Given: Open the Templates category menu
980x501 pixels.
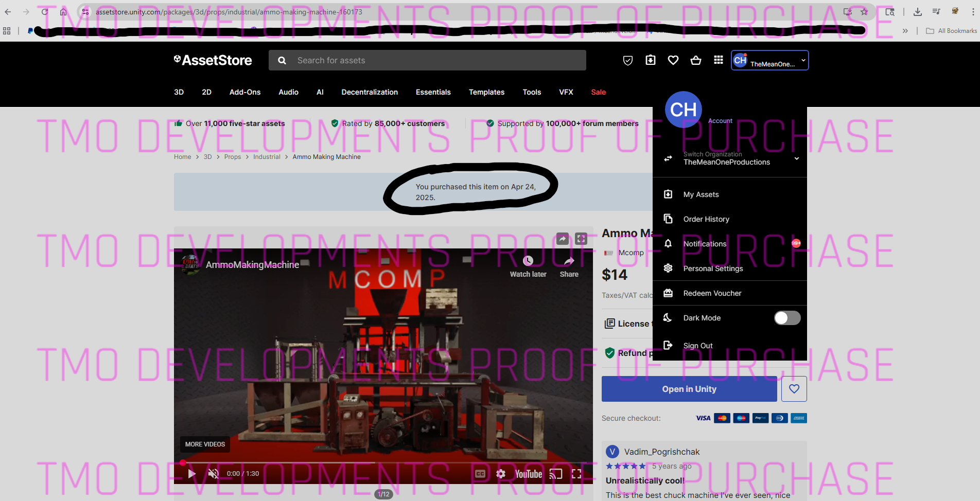Looking at the screenshot, I should (486, 92).
